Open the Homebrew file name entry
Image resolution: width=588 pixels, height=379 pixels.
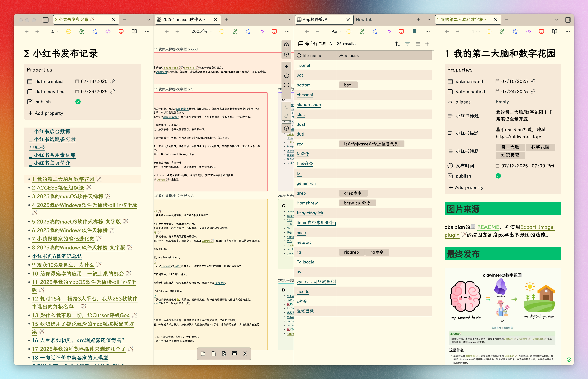[x=307, y=203]
